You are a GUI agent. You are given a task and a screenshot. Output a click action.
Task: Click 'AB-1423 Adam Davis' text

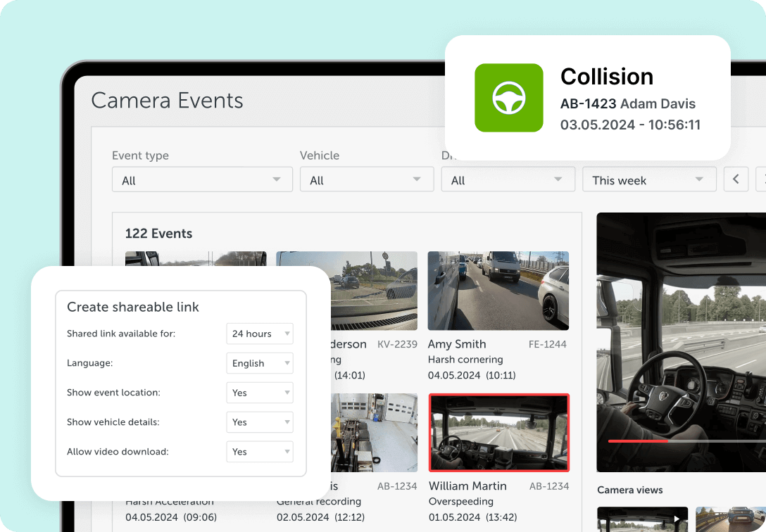click(628, 103)
